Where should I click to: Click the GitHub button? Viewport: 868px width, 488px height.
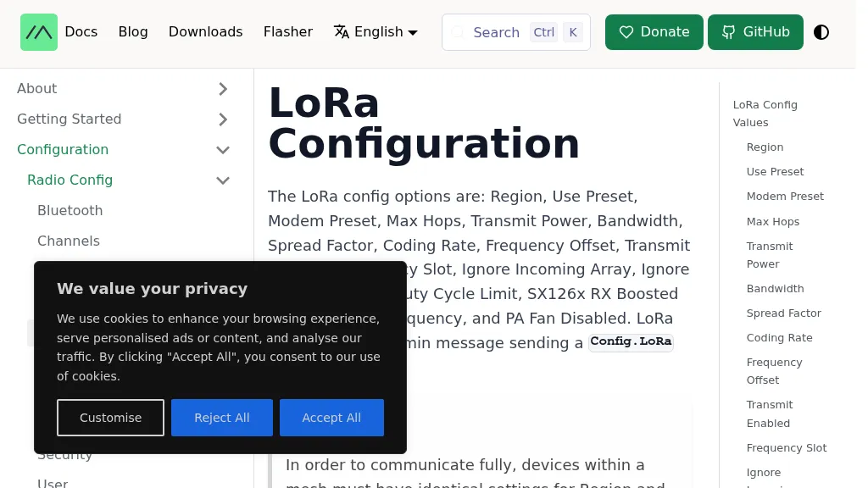pyautogui.click(x=755, y=32)
